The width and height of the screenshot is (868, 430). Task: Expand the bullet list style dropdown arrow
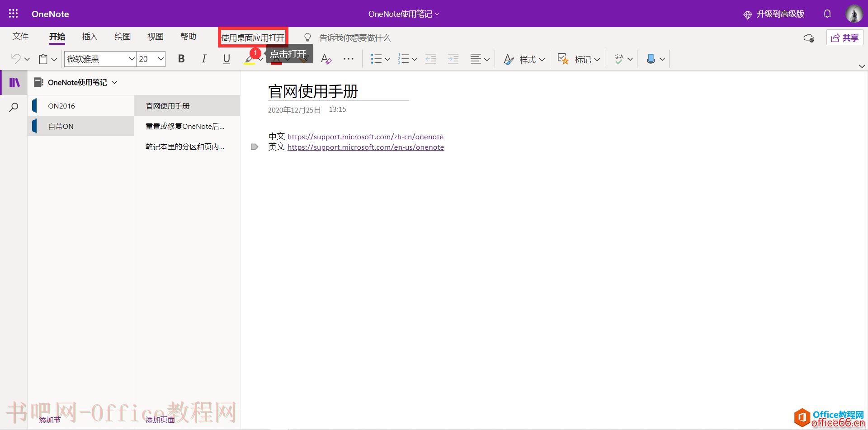point(387,59)
